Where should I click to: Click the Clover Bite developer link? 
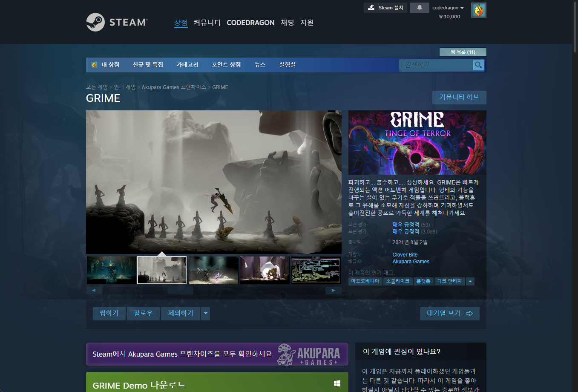pyautogui.click(x=405, y=255)
